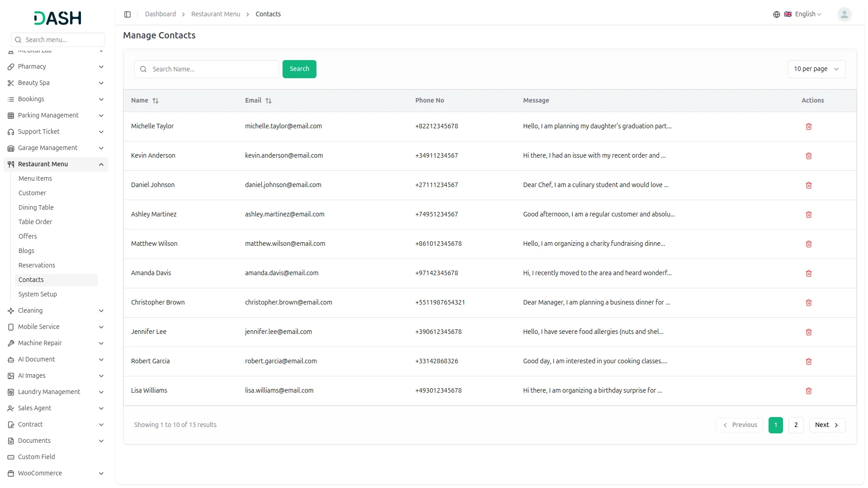Screen dimensions: 868x488
Task: Go to the Next results page
Action: tap(827, 425)
